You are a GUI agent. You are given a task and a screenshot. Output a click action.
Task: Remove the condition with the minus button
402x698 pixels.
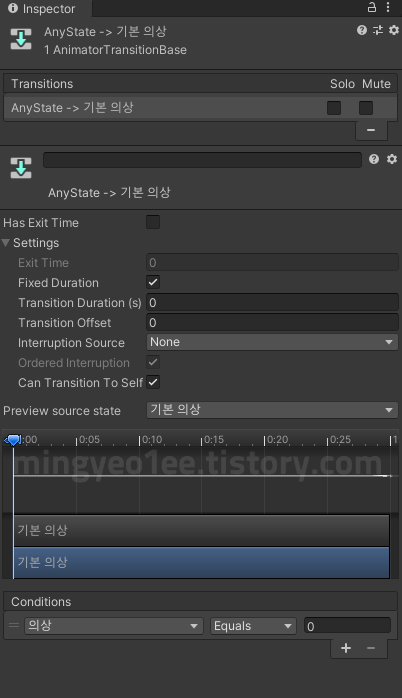tap(371, 648)
